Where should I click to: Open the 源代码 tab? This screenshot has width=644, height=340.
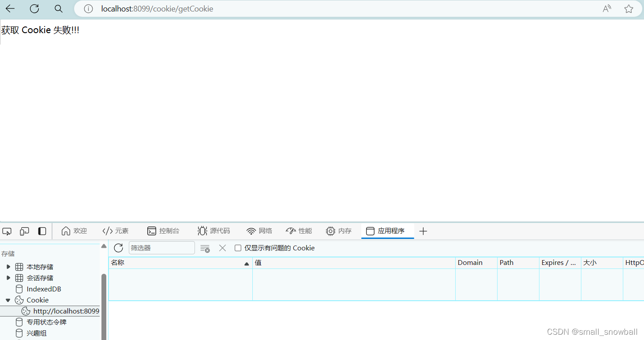tap(214, 231)
